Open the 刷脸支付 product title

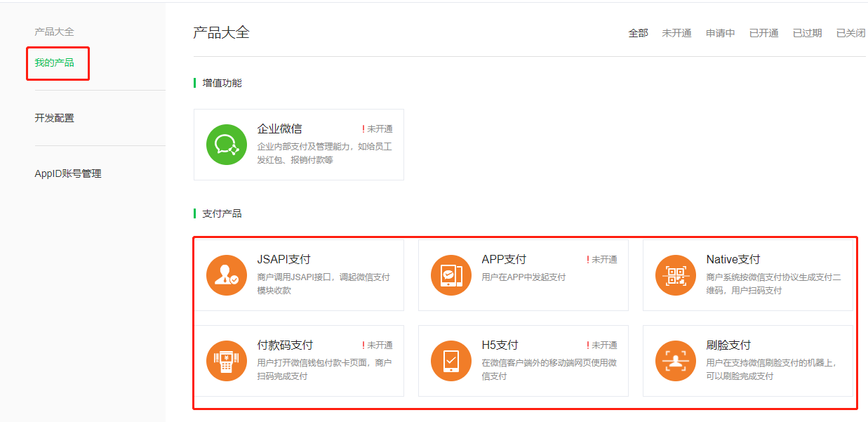728,345
